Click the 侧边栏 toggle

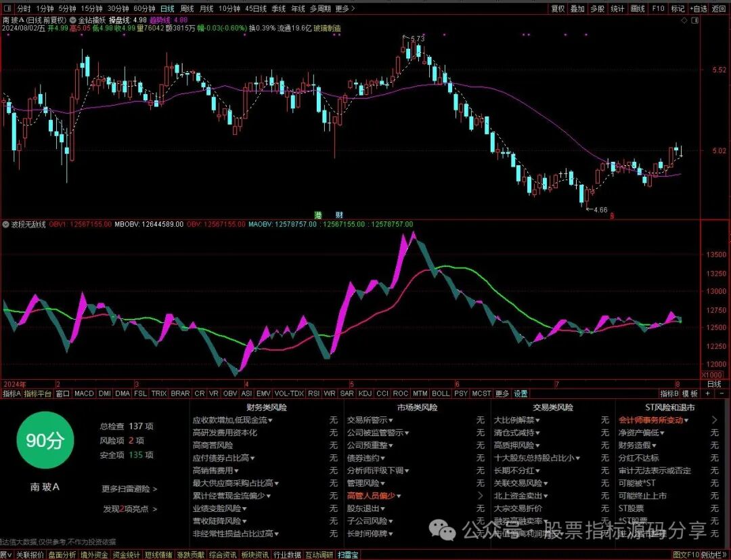coord(715,555)
